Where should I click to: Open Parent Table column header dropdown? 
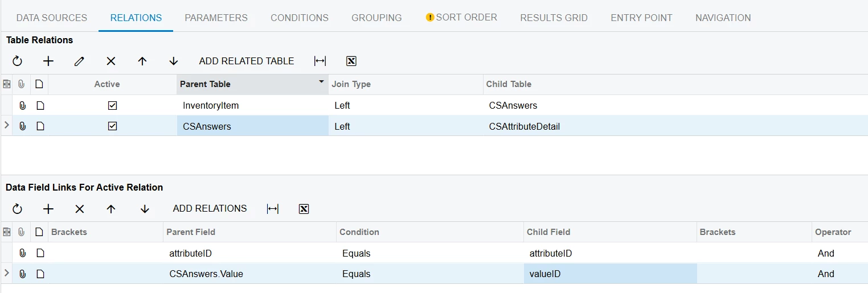tap(321, 82)
